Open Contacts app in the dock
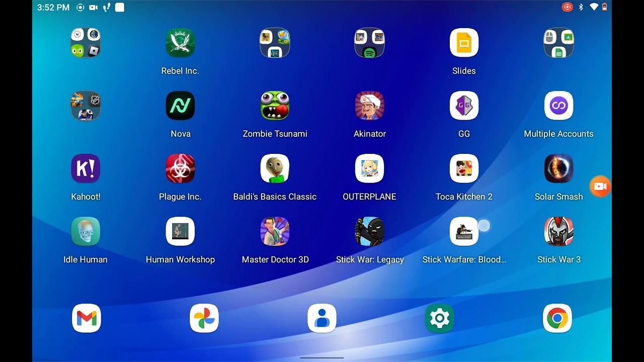 coord(322,318)
